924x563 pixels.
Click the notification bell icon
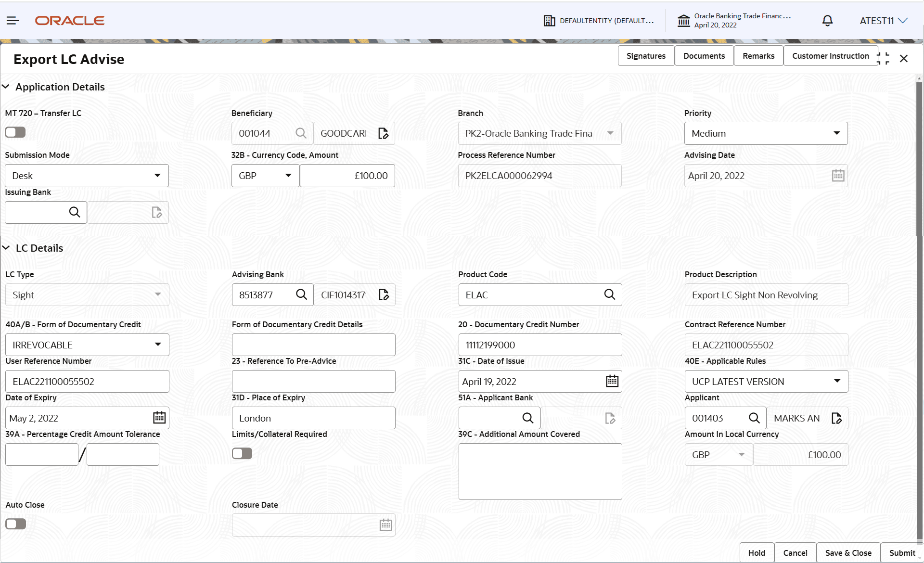[827, 20]
